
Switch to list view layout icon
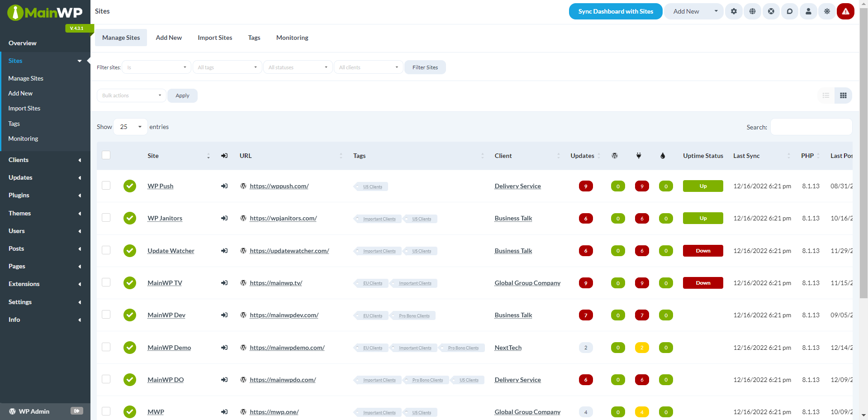point(826,95)
